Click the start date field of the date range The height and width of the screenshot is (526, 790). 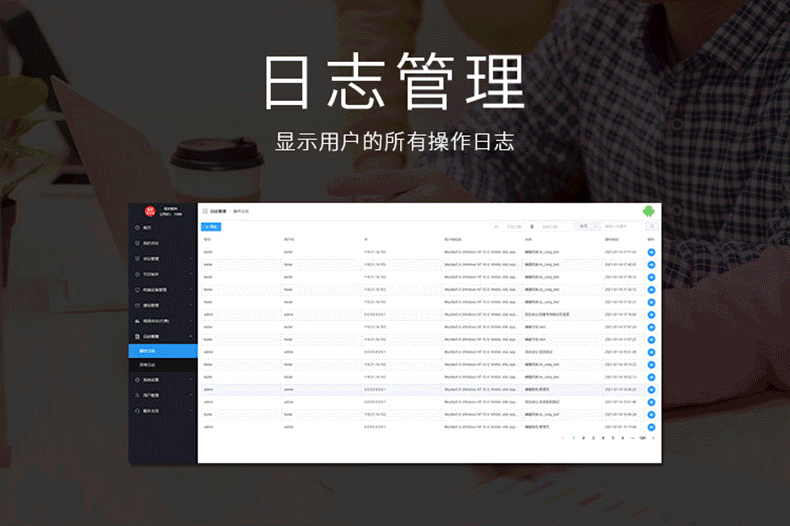tap(514, 227)
